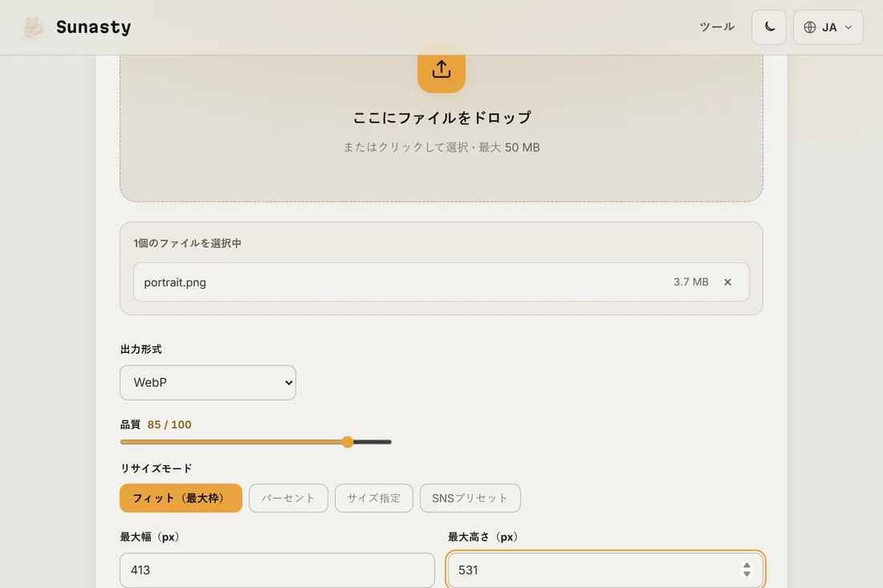Click the ここにファイルをドロップ heading
The image size is (883, 588).
441,118
